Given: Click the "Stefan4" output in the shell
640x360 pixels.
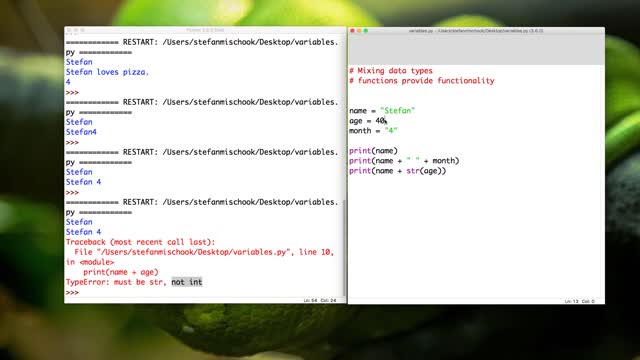Looking at the screenshot, I should pos(81,132).
